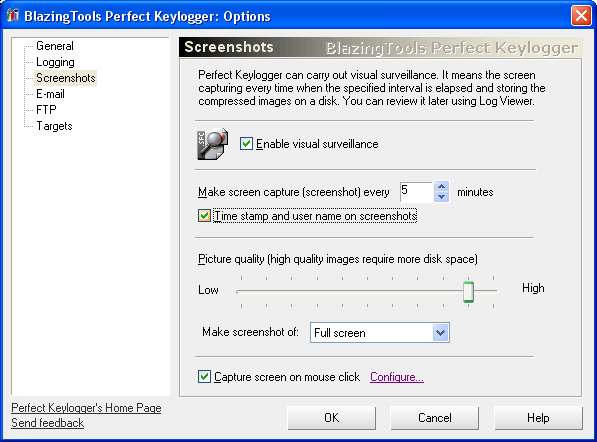Click the visual surveillance magnifier icon

(x=212, y=144)
